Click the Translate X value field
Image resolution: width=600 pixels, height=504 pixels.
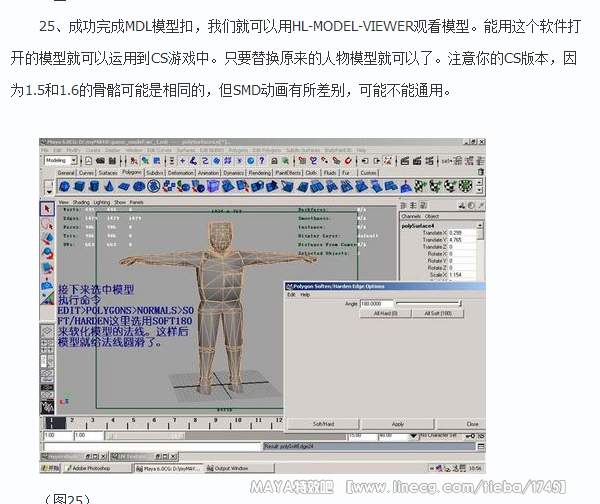tap(462, 233)
